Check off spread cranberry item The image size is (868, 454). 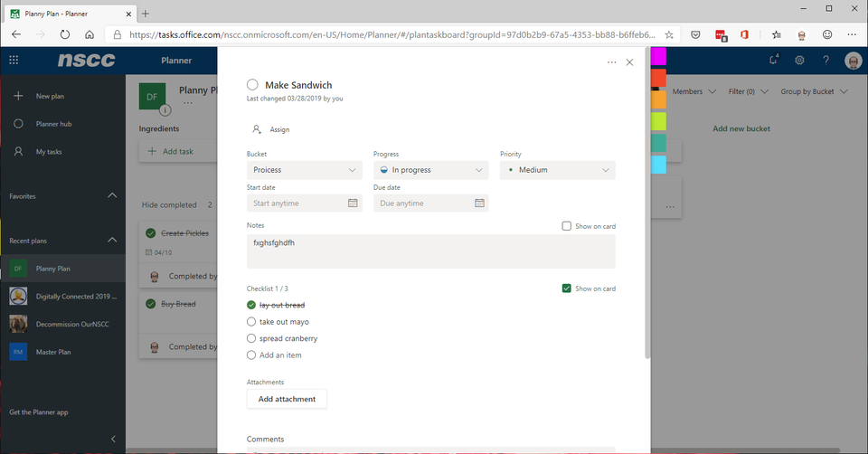[251, 338]
